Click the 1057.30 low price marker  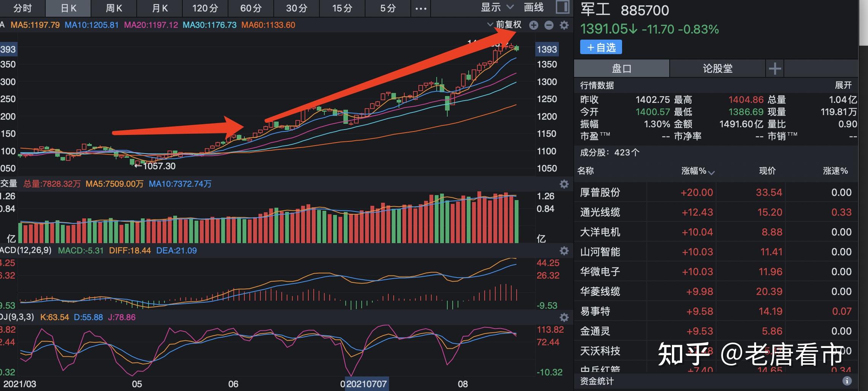tap(155, 166)
